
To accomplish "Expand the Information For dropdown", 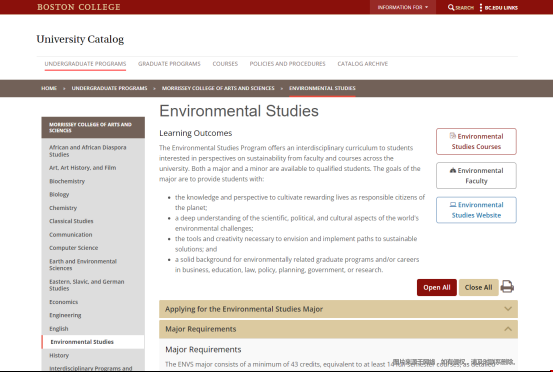I will point(403,7).
